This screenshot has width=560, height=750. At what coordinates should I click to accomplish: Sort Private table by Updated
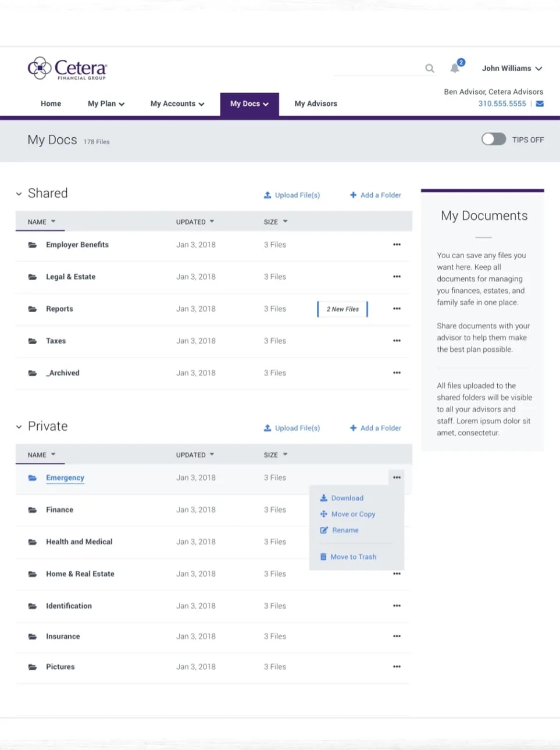coord(195,455)
